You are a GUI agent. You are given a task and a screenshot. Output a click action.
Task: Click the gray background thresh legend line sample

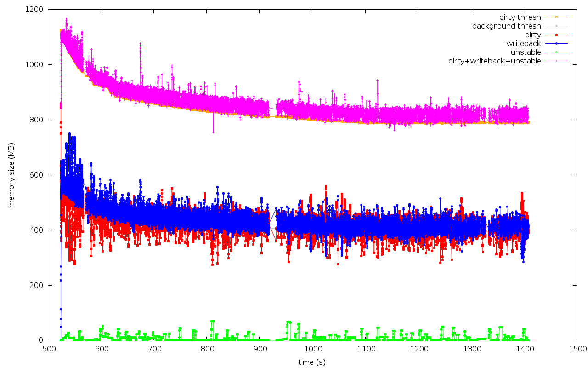point(556,26)
